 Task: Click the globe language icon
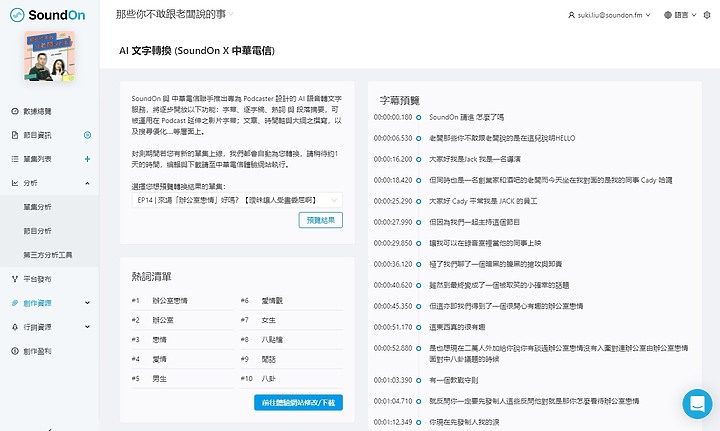tap(668, 15)
